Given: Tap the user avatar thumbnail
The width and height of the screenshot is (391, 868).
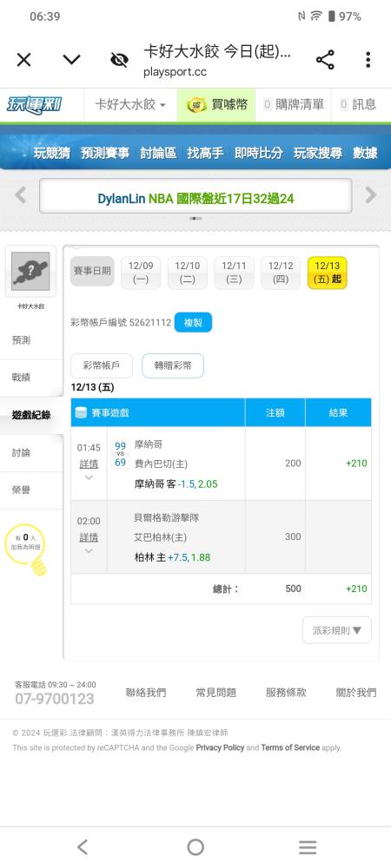Looking at the screenshot, I should (x=30, y=271).
